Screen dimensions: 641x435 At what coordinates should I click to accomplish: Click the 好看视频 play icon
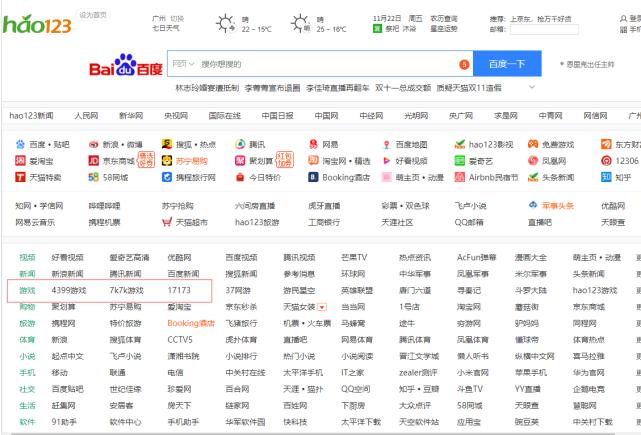[x=386, y=161]
